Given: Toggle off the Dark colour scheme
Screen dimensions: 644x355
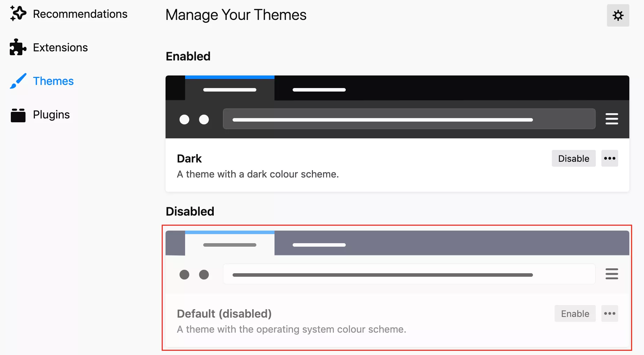Looking at the screenshot, I should [x=573, y=158].
